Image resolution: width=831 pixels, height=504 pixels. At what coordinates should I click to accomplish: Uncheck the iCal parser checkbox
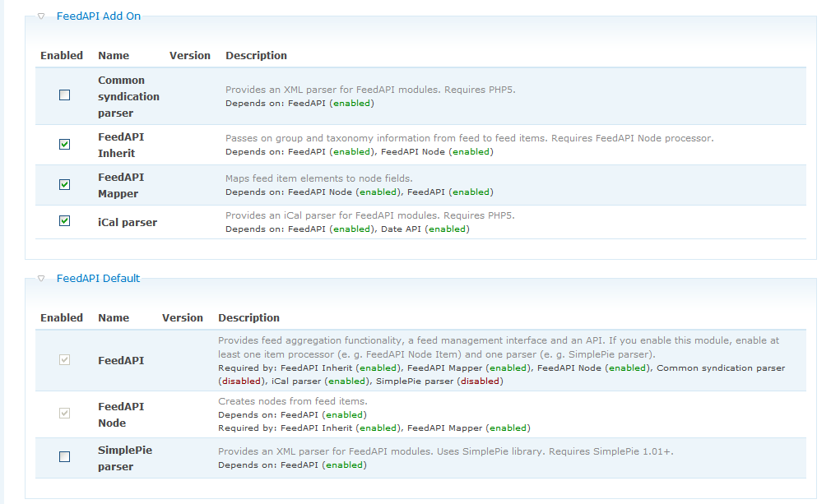pyautogui.click(x=65, y=221)
